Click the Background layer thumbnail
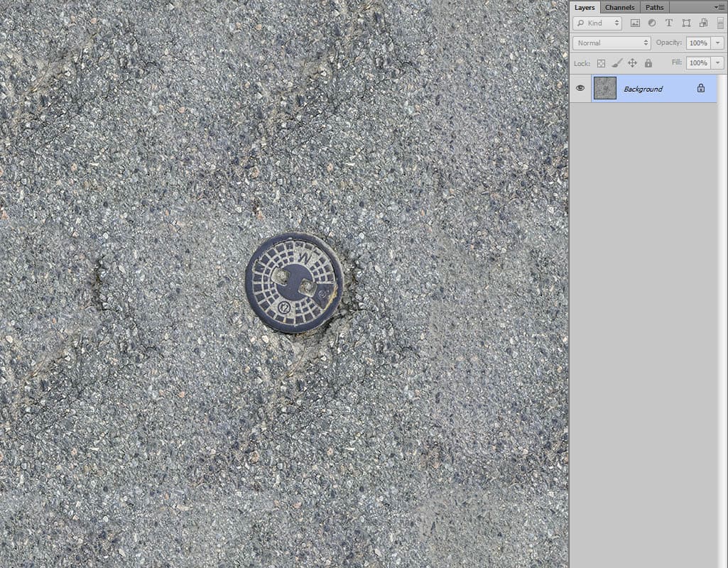The width and height of the screenshot is (728, 568). click(x=605, y=87)
